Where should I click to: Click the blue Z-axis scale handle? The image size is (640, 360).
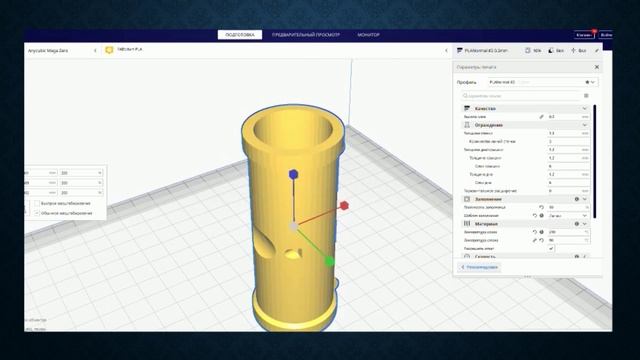tap(293, 174)
